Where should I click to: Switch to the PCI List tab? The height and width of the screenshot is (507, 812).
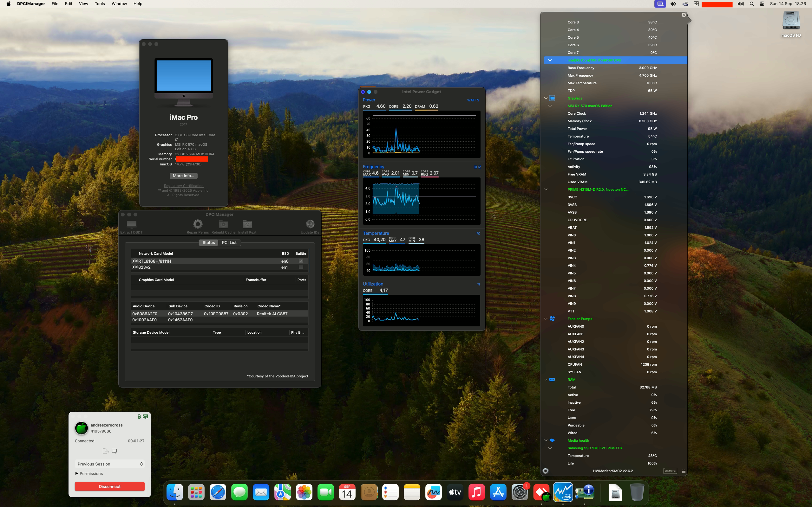tap(229, 242)
